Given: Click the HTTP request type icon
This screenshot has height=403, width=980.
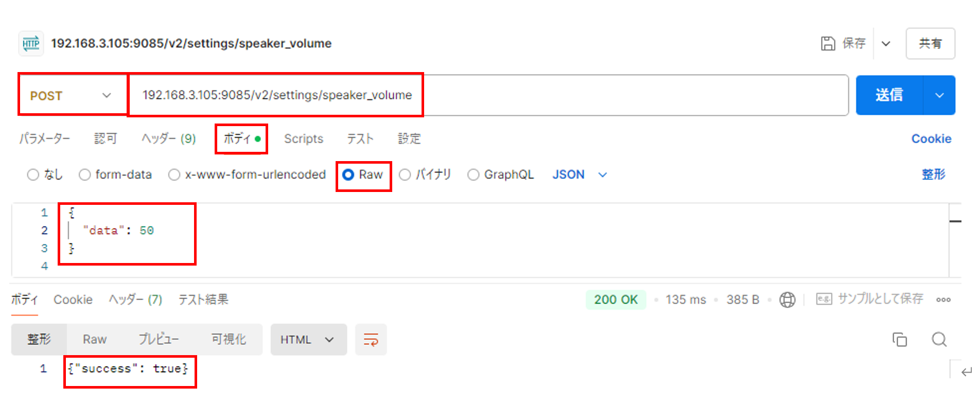Looking at the screenshot, I should tap(31, 43).
